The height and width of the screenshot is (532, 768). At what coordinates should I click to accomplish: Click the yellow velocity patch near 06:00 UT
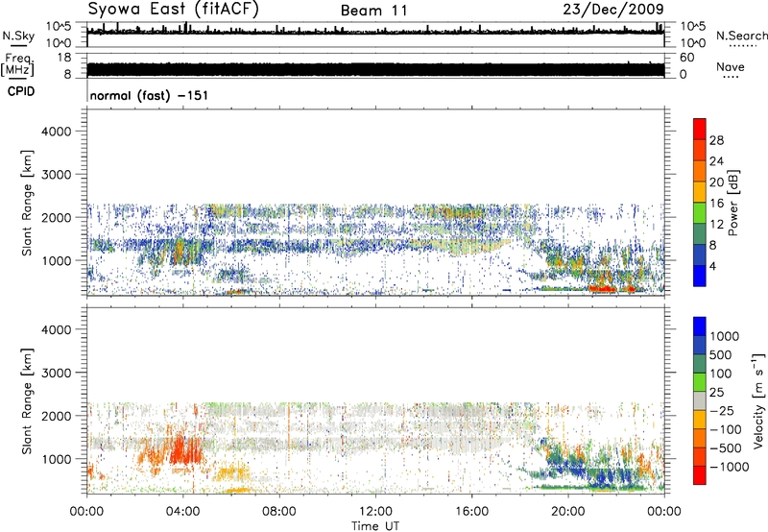click(232, 473)
